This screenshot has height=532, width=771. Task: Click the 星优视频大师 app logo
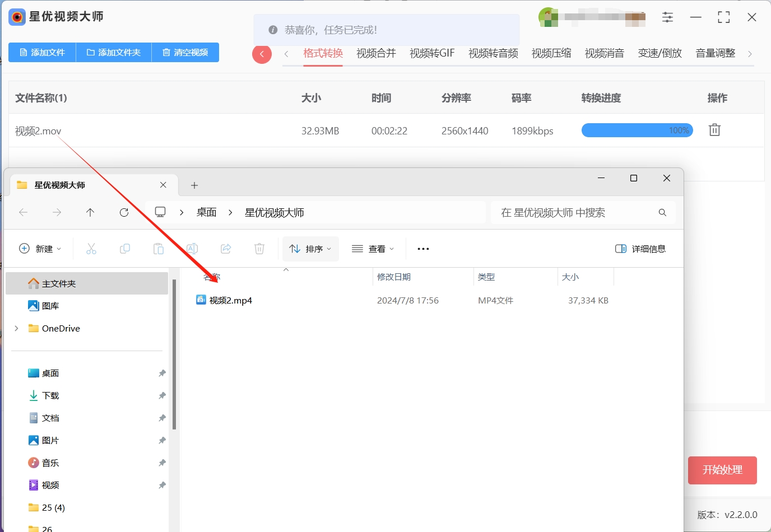tap(17, 17)
